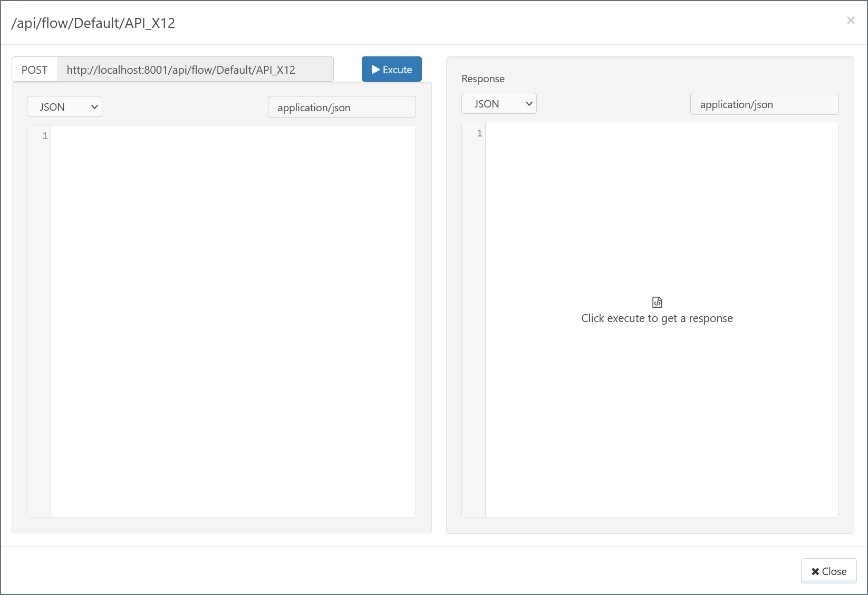Click the Response heading label
This screenshot has width=868, height=595.
(483, 79)
